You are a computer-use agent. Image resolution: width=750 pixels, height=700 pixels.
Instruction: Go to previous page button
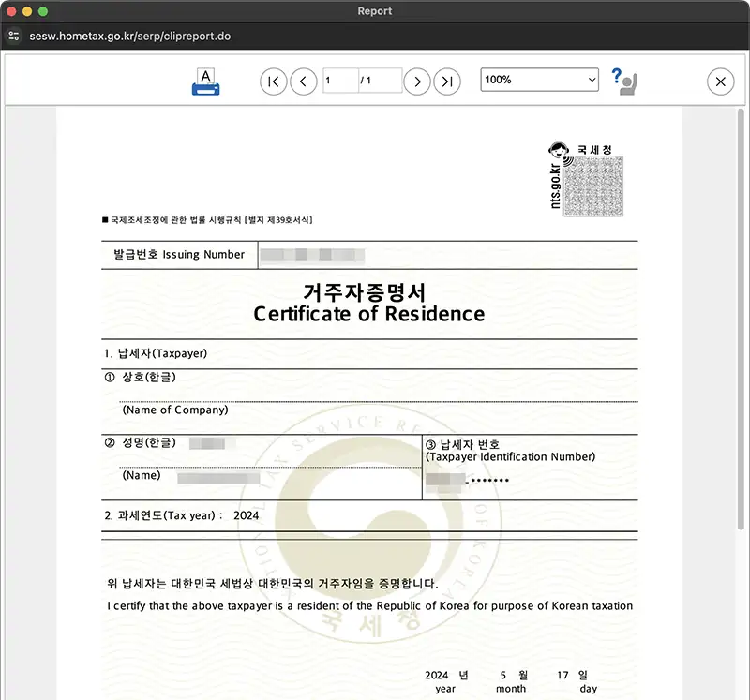coord(303,82)
